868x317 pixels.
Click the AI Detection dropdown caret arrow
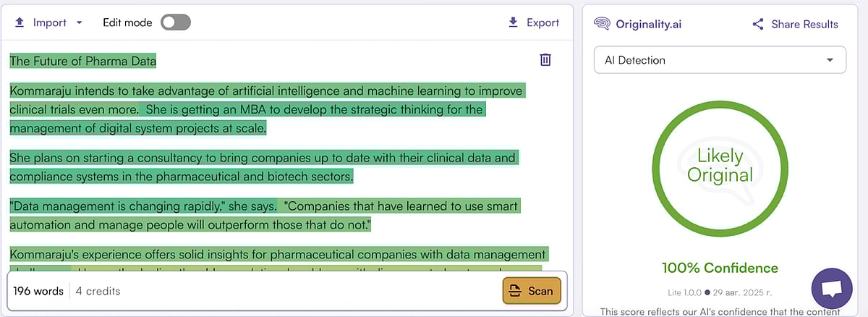click(830, 60)
